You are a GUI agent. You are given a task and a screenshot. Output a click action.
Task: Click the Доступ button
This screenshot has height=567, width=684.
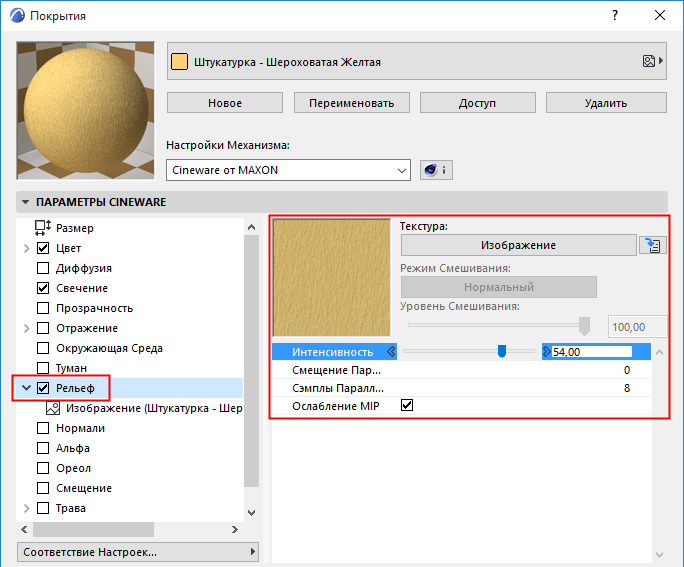click(x=478, y=103)
